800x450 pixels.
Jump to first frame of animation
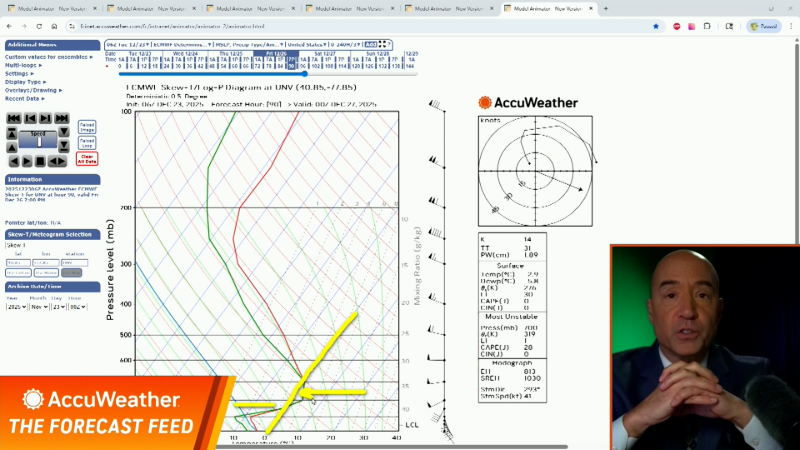tap(13, 118)
